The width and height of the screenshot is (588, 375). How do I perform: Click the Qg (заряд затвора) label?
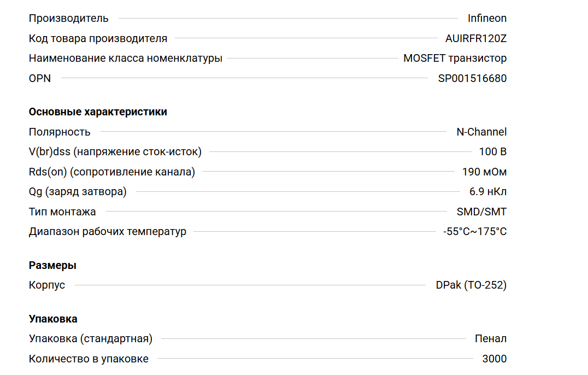78,191
